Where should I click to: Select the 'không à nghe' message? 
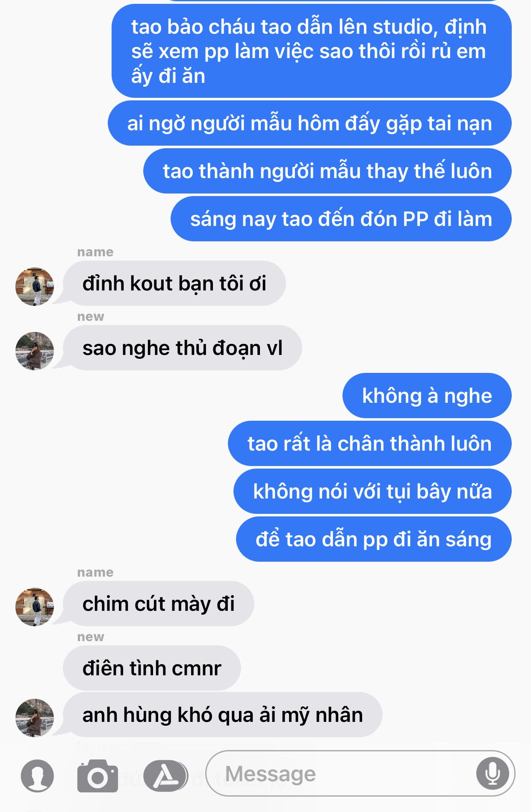pyautogui.click(x=427, y=396)
